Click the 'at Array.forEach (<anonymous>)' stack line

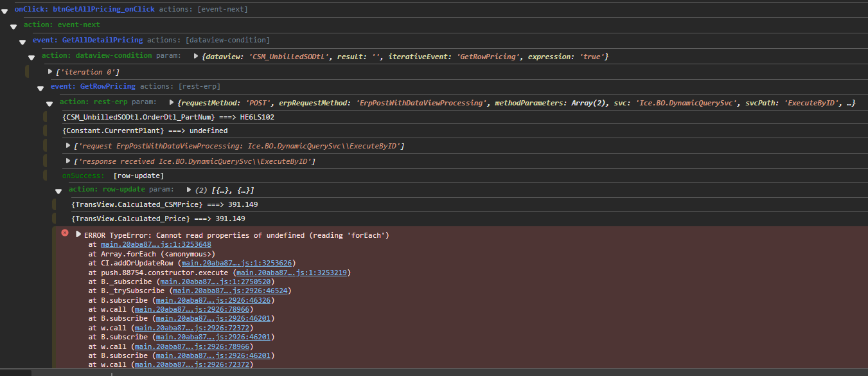(x=152, y=254)
